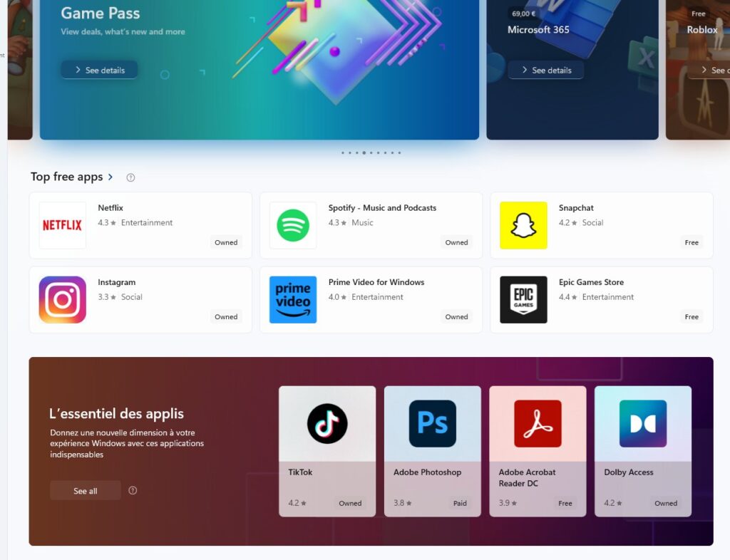Select a carousel navigation dot below the banner

point(364,152)
